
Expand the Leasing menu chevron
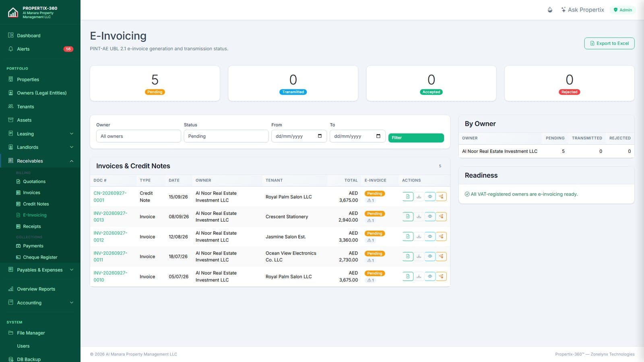tap(72, 134)
